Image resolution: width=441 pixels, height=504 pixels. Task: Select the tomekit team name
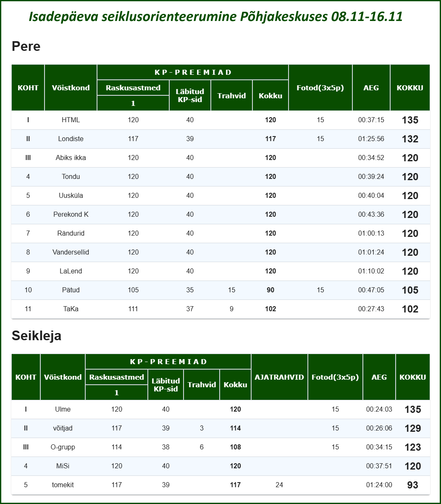coord(63,485)
